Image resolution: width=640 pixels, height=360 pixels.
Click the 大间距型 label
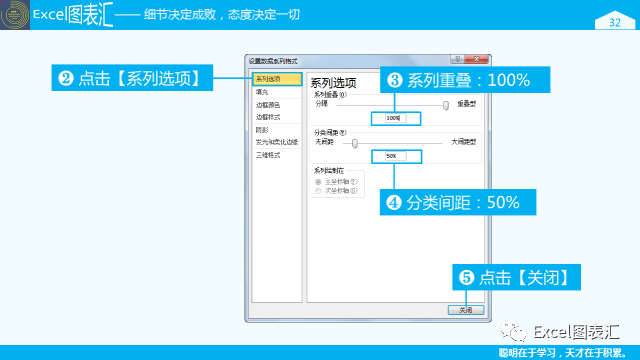(463, 142)
